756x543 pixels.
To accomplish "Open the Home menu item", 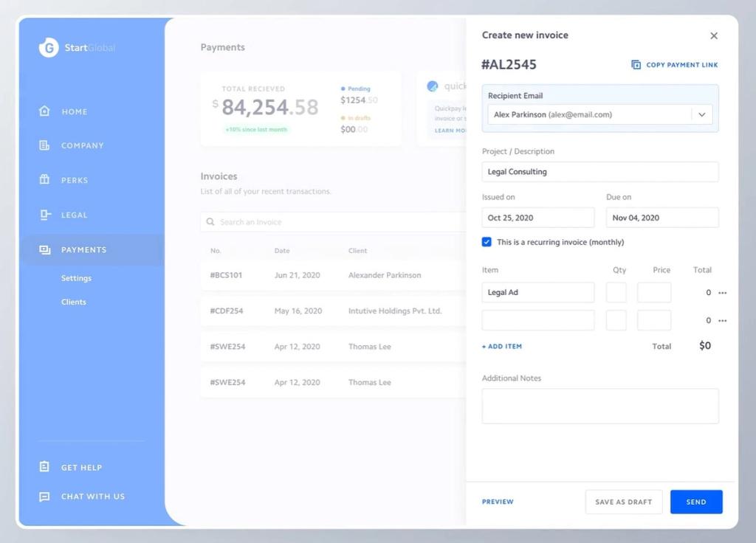I will click(75, 111).
